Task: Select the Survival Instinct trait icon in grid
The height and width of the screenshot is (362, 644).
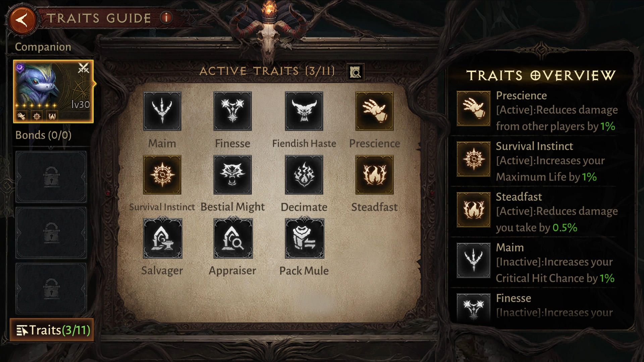Action: [x=162, y=175]
